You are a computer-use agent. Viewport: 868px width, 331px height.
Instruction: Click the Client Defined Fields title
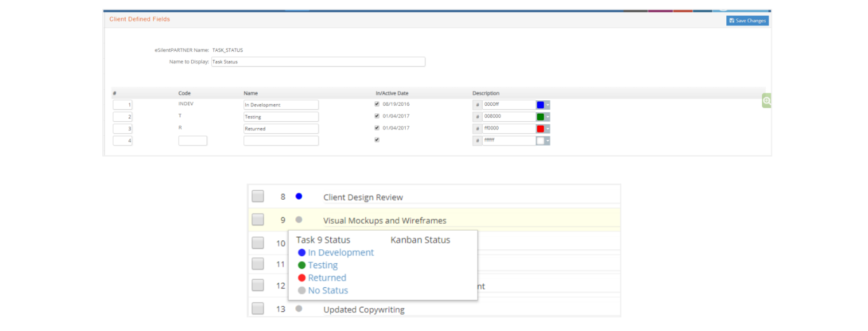[140, 19]
